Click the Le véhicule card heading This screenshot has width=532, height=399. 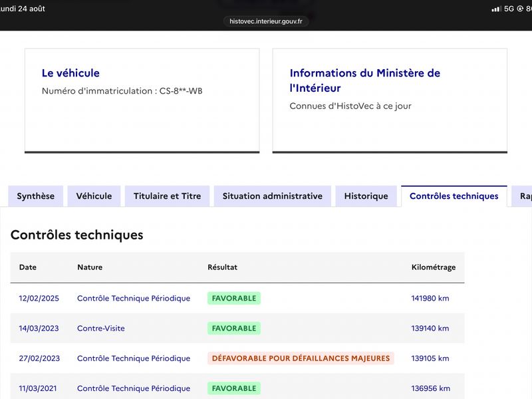(70, 73)
